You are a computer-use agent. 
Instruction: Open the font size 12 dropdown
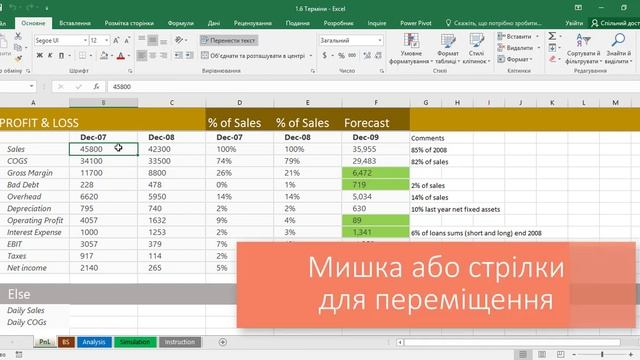point(107,40)
